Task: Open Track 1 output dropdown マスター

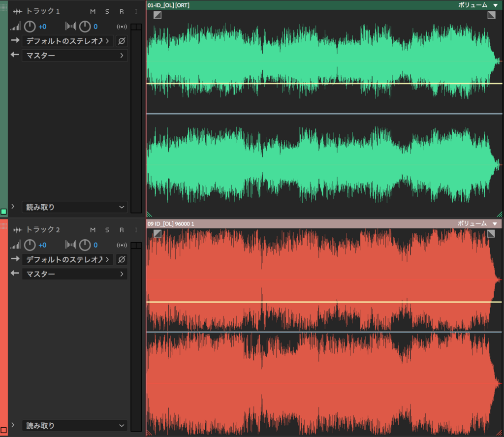Action: (x=75, y=56)
